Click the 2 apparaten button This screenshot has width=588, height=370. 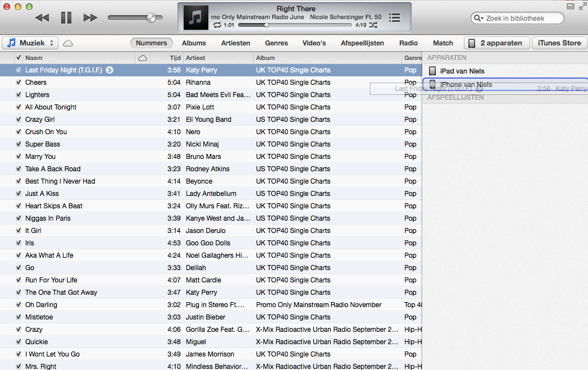[497, 43]
